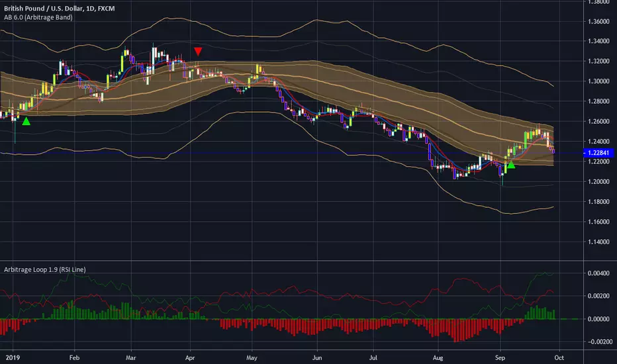Image resolution: width=617 pixels, height=364 pixels.
Task: Click the 1.30000 price axis label
Action: (x=598, y=81)
